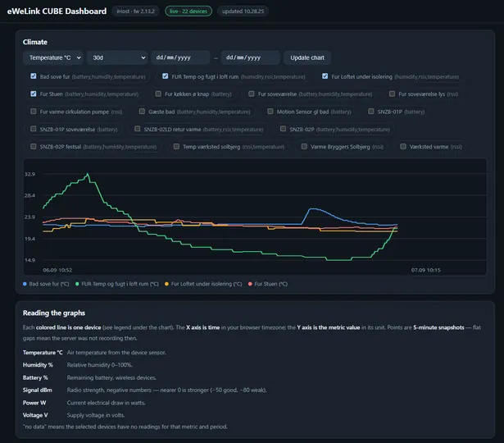Check the Motion Sensor gl bad checkbox
The height and width of the screenshot is (443, 504).
point(270,112)
